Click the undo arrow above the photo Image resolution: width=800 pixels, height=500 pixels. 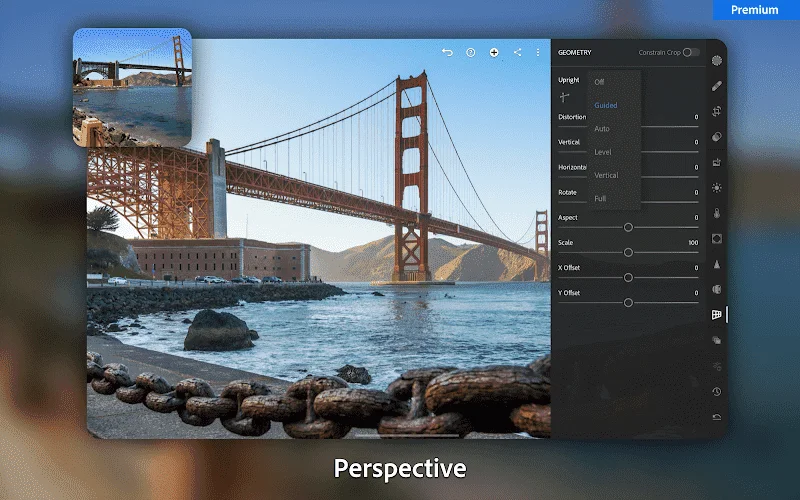447,53
